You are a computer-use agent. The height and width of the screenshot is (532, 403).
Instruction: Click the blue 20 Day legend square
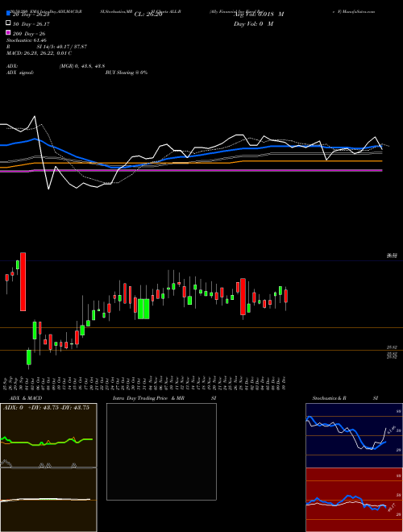pyautogui.click(x=8, y=14)
